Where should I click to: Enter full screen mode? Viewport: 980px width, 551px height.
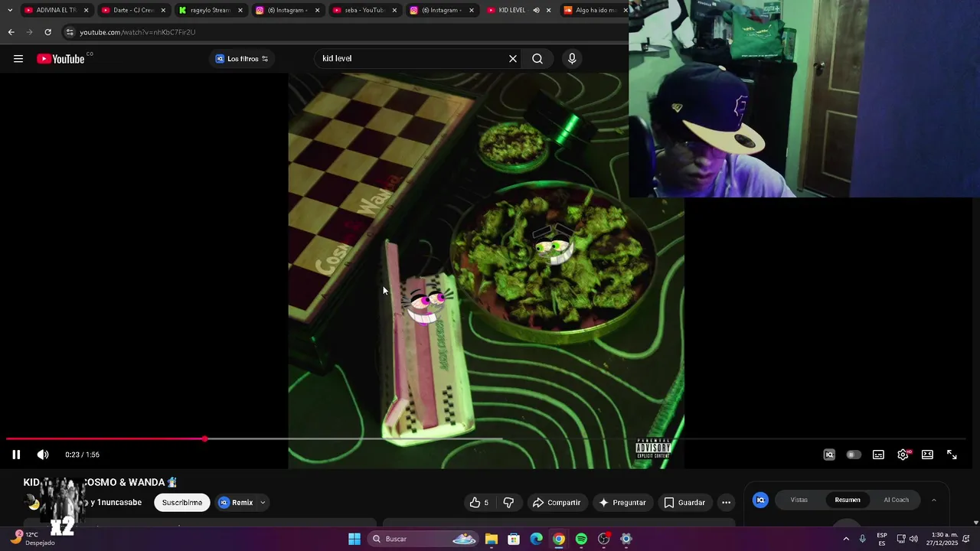coord(952,455)
